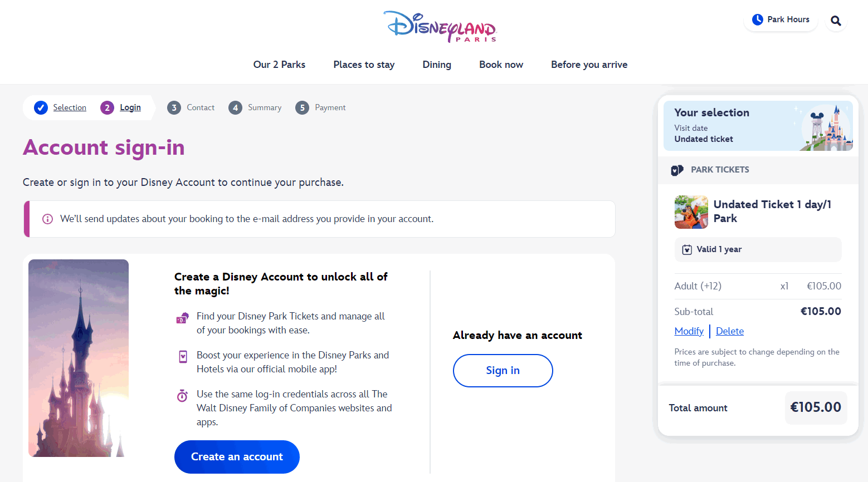This screenshot has width=868, height=482.
Task: Click the Delete link
Action: [729, 331]
